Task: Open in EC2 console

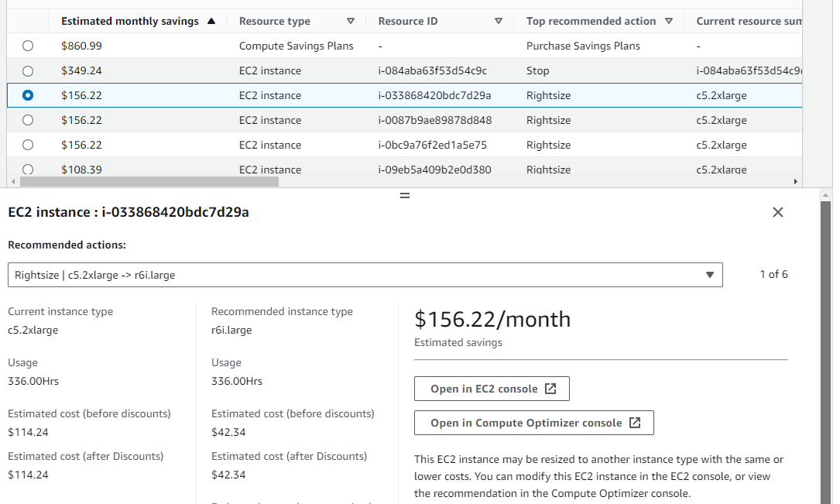Action: 492,388
